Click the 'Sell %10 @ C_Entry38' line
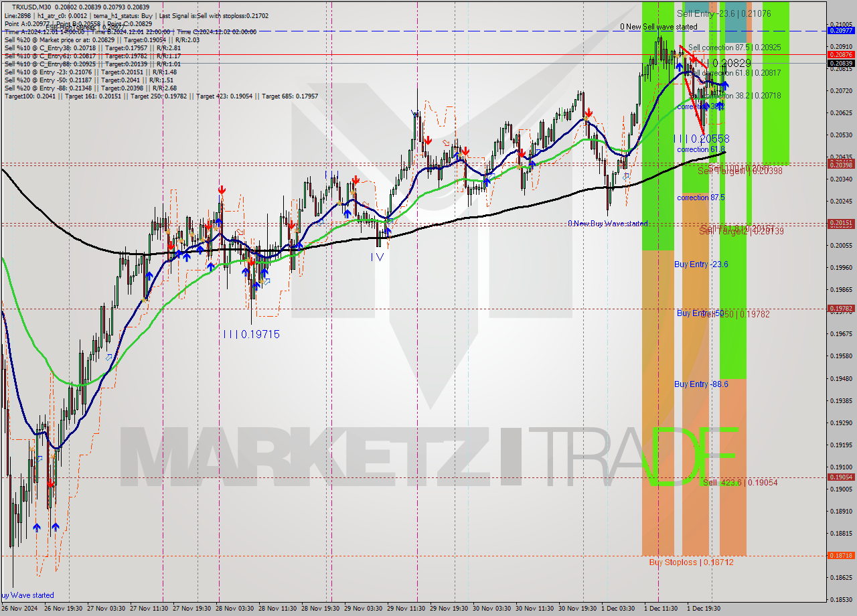The image size is (857, 616). (92, 48)
